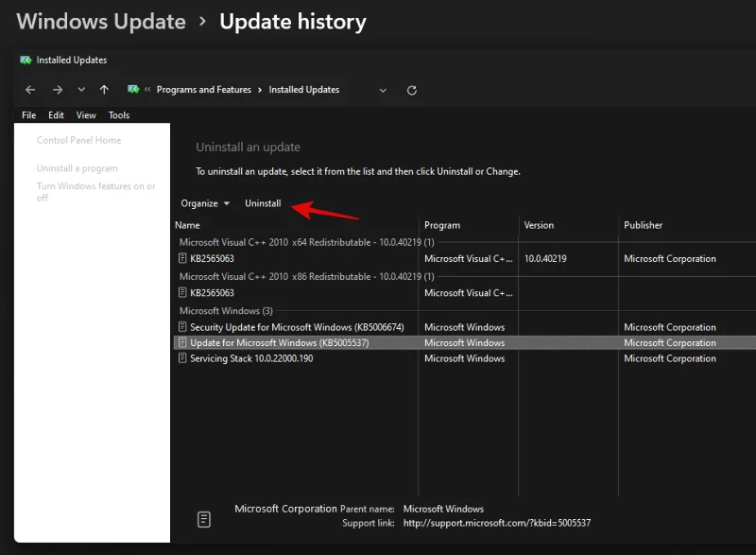Click the Forward navigation arrow icon
This screenshot has width=756, height=555.
56,89
